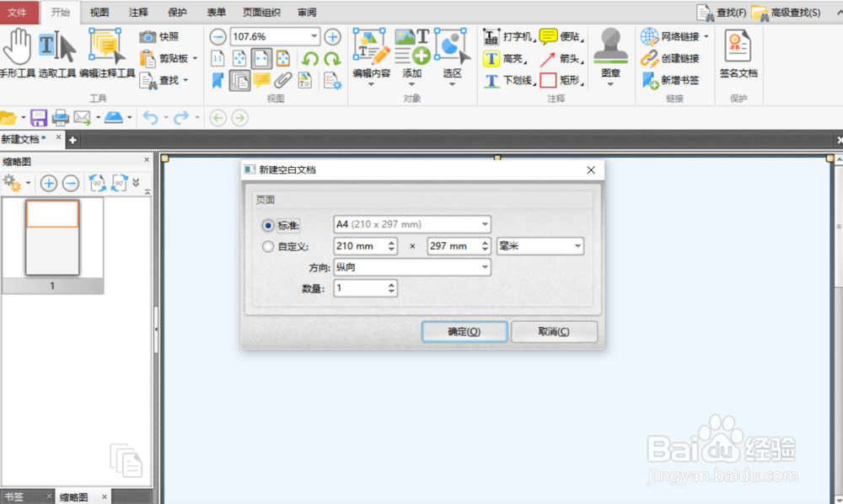Viewport: 843px width, 504px height.
Task: Switch to the Review (审阅) ribbon tab
Action: 307,13
